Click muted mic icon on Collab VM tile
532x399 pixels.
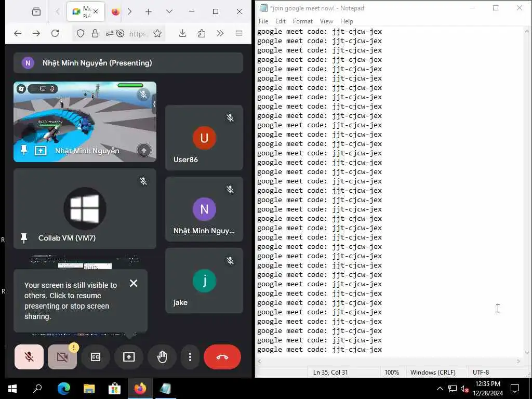coord(143,181)
